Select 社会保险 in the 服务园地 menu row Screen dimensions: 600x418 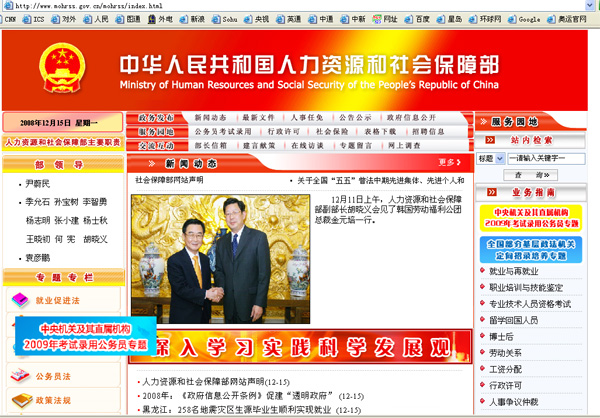pos(332,131)
